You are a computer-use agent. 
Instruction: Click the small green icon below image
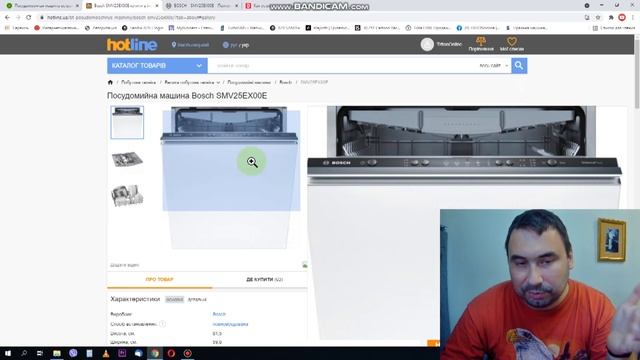tap(305, 265)
